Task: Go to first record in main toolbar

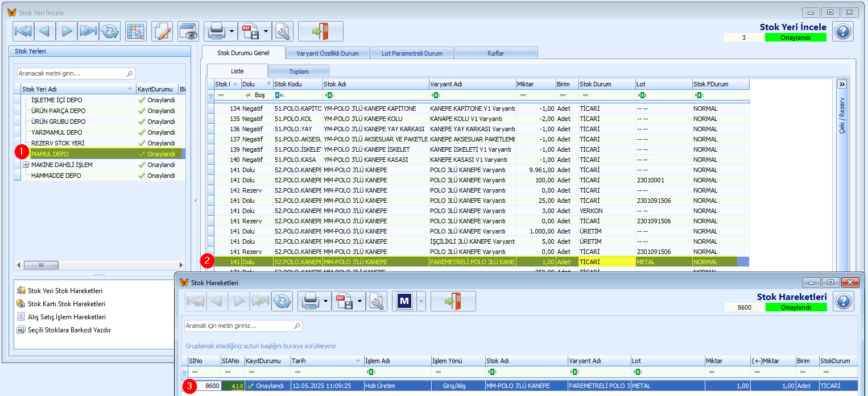Action: (23, 31)
